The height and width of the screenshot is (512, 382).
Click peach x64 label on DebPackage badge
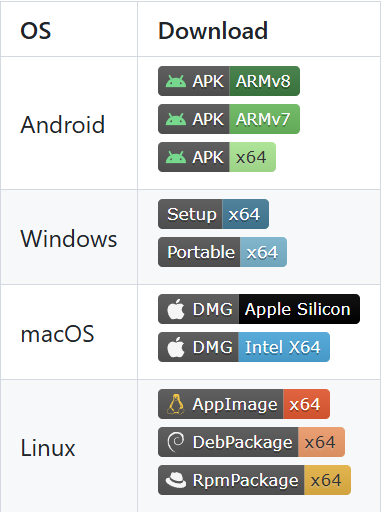click(x=321, y=442)
